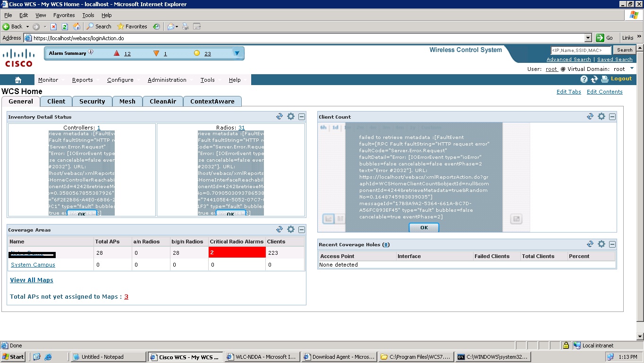This screenshot has height=363, width=644.
Task: Click the WCS help question mark icon
Action: point(584,79)
